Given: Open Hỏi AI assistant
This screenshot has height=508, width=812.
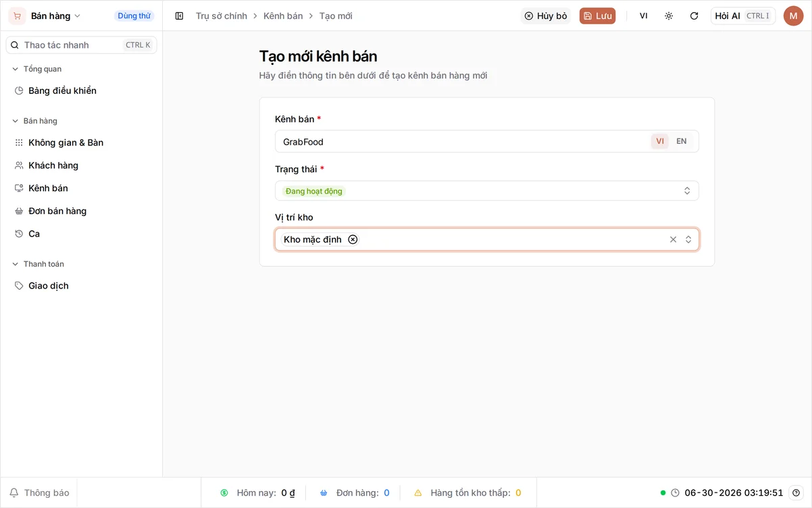Looking at the screenshot, I should tap(743, 16).
